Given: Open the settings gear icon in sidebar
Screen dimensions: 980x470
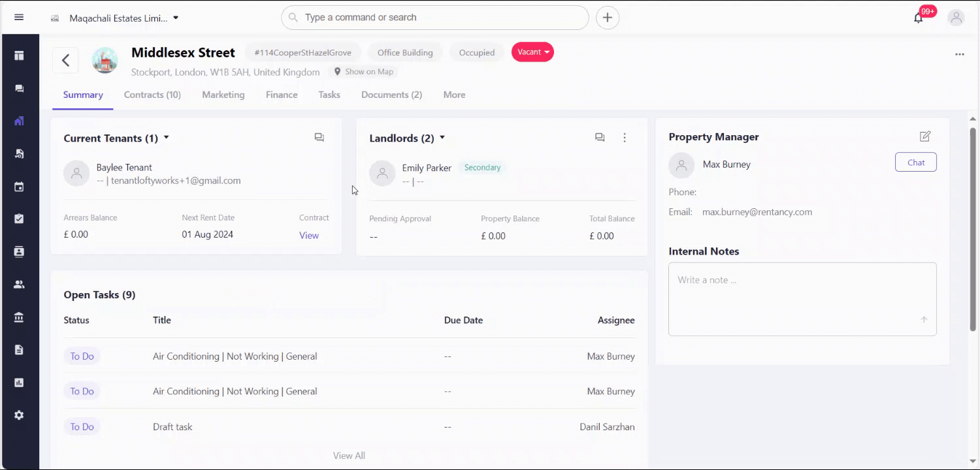Looking at the screenshot, I should coord(19,415).
